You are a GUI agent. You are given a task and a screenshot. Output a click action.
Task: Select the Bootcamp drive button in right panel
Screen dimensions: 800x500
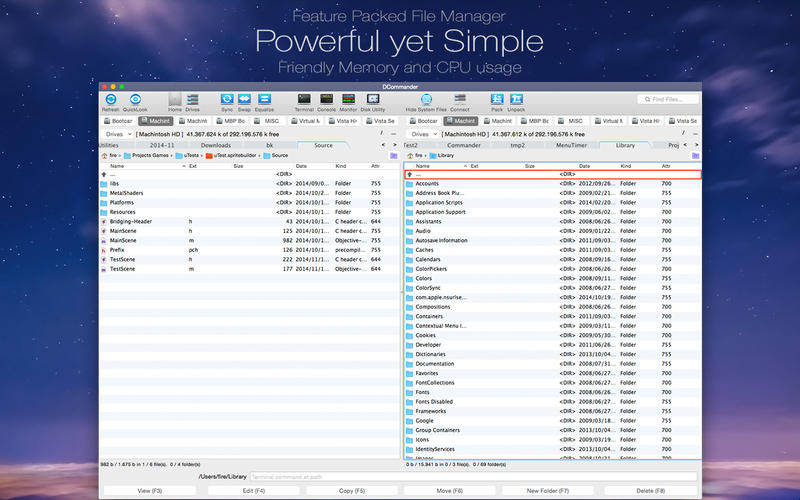pyautogui.click(x=423, y=121)
